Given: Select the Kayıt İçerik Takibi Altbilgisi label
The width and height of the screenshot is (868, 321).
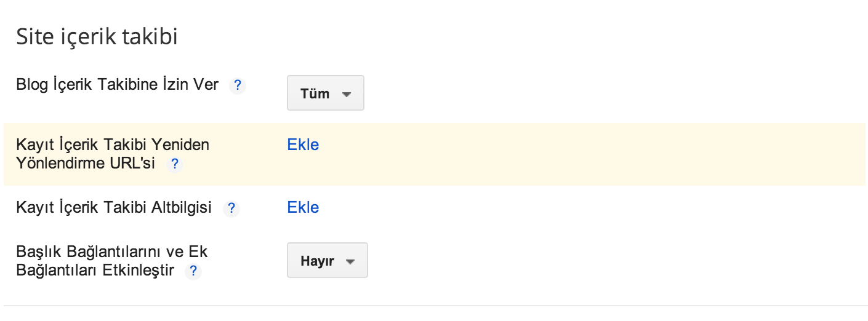Looking at the screenshot, I should point(114,208).
